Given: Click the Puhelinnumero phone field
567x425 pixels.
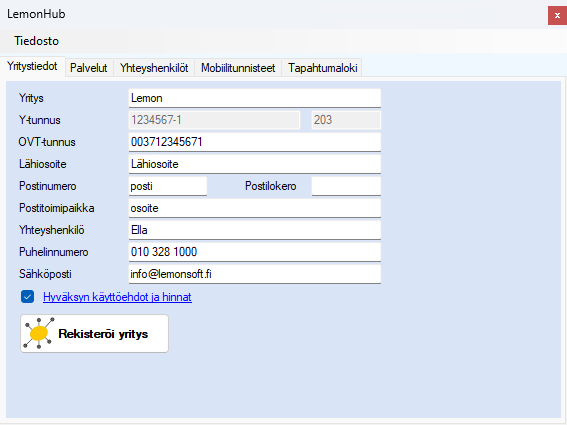Looking at the screenshot, I should 255,252.
